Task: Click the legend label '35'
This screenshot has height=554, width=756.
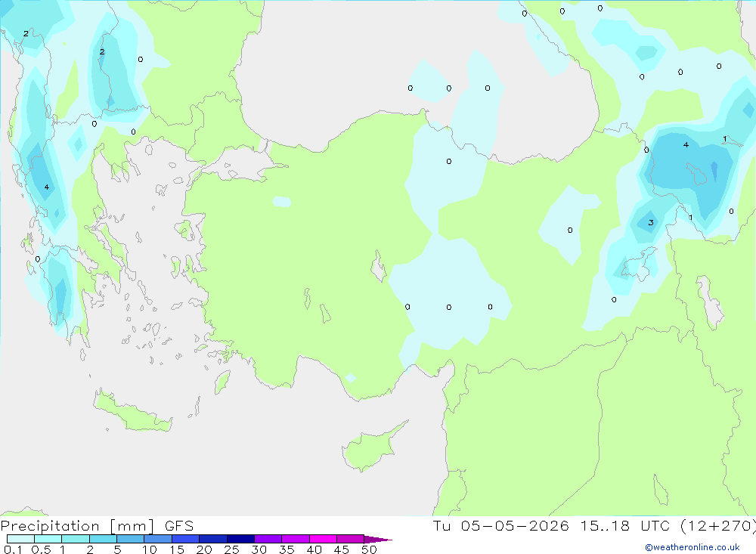Action: point(287,549)
